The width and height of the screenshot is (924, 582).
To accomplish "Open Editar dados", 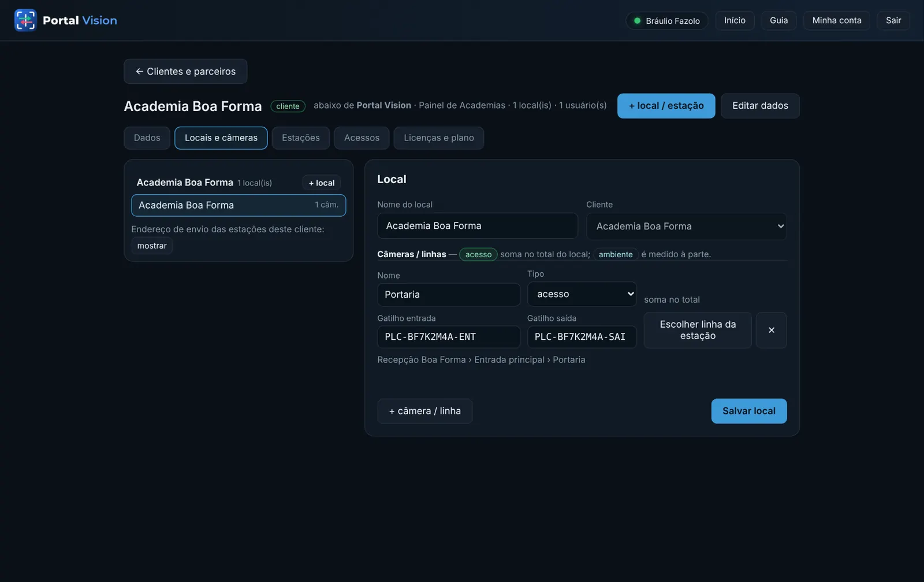I will [760, 106].
